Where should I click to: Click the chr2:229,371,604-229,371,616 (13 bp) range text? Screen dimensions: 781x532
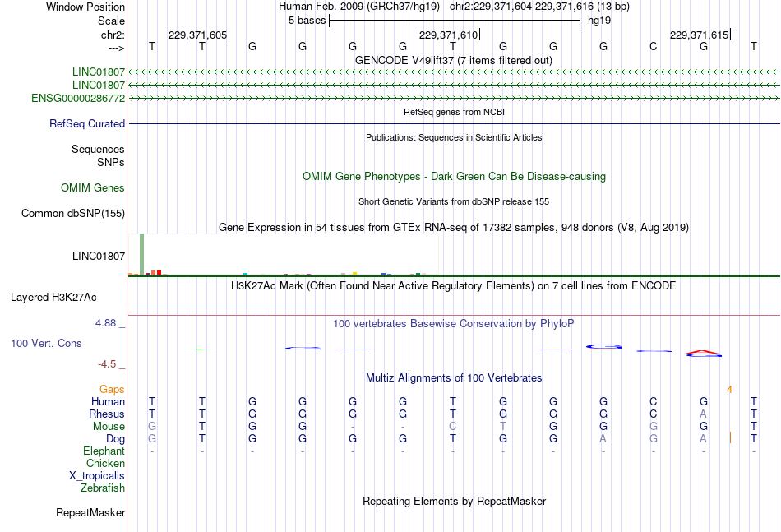pyautogui.click(x=539, y=7)
